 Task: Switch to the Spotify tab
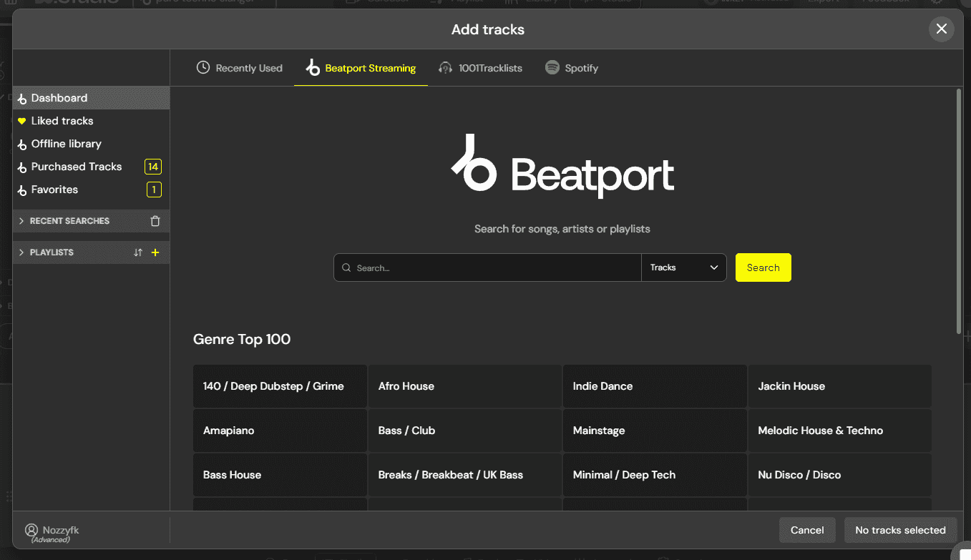click(572, 67)
